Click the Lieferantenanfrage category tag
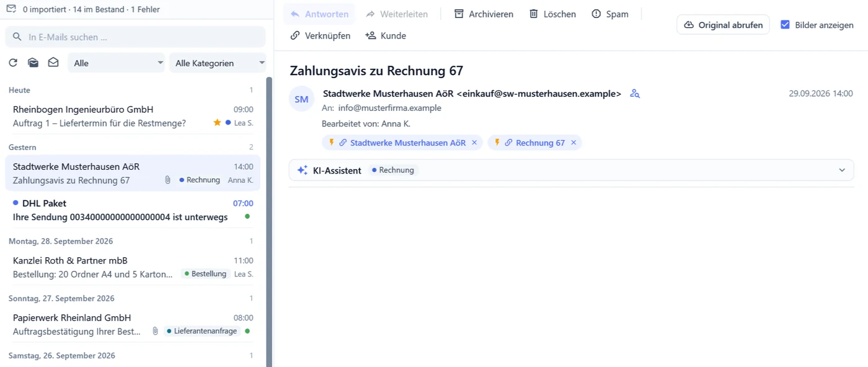 [x=202, y=331]
